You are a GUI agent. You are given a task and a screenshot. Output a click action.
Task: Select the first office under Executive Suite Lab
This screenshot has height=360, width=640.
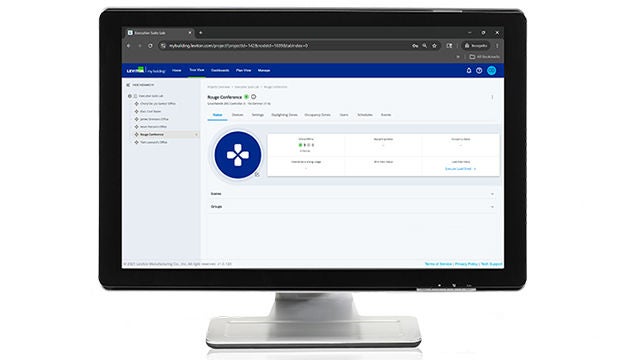tap(158, 104)
